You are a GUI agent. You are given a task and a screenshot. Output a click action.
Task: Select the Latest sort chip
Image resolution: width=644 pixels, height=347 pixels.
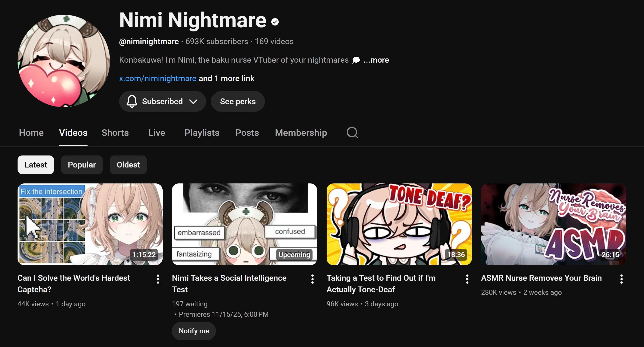36,165
